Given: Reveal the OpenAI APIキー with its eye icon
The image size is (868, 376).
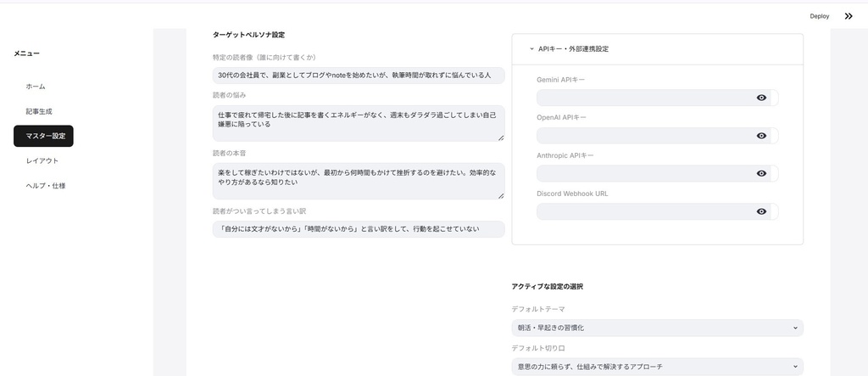Looking at the screenshot, I should click(x=761, y=135).
